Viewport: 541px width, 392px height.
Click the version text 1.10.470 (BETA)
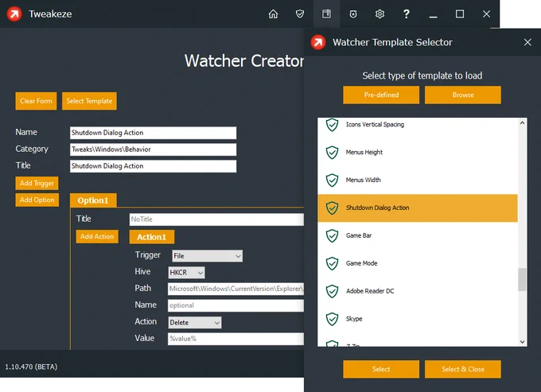tap(31, 367)
